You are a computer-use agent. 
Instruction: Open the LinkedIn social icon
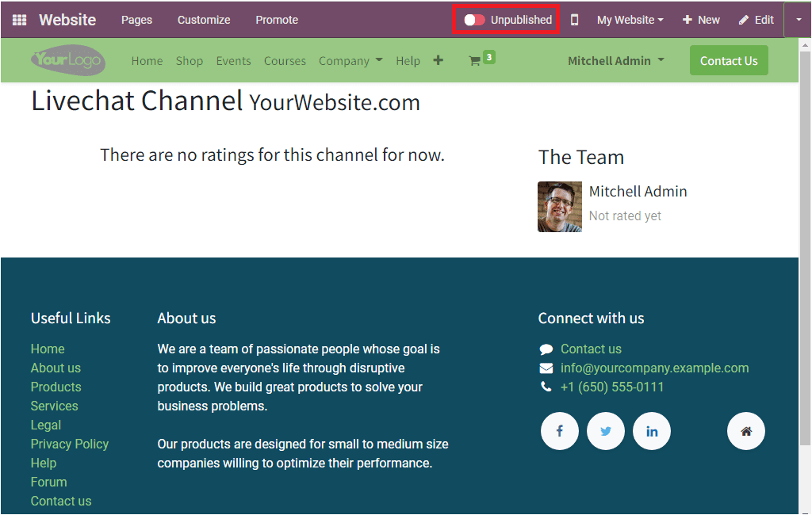click(652, 431)
